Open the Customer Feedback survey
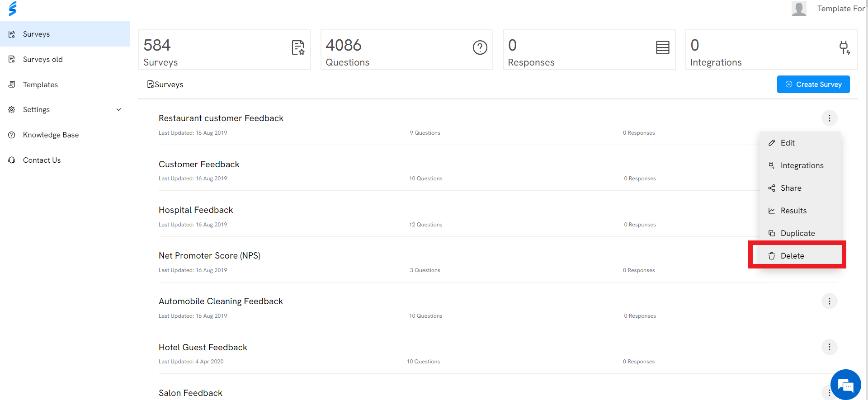This screenshot has height=400, width=868. coord(199,165)
